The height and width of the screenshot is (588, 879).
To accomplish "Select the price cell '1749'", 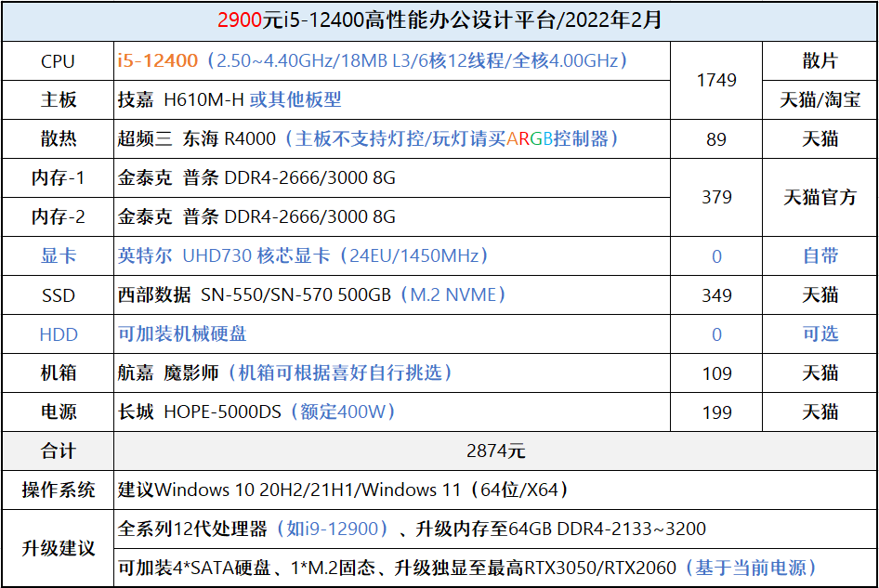I will [x=716, y=80].
